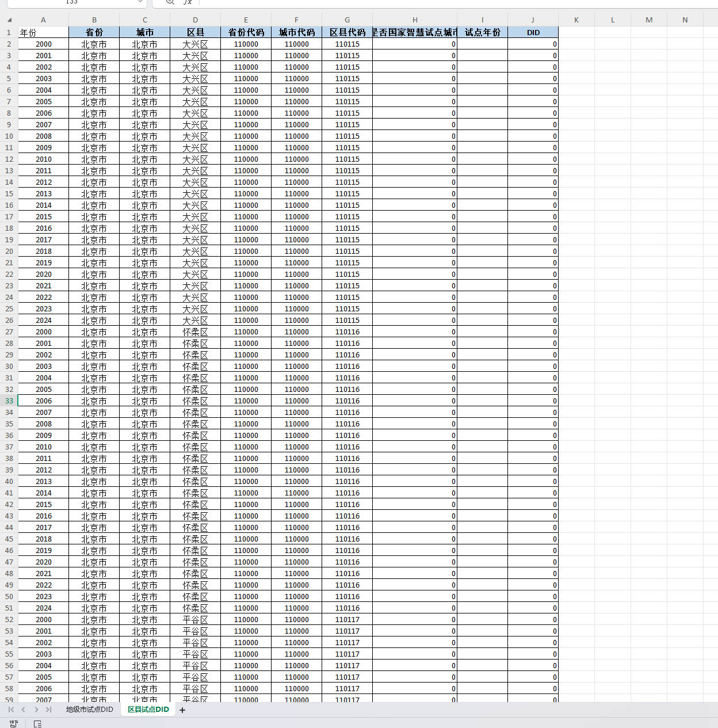718x728 pixels.
Task: Select the 区县试点DID sheet tab
Action: click(148, 710)
